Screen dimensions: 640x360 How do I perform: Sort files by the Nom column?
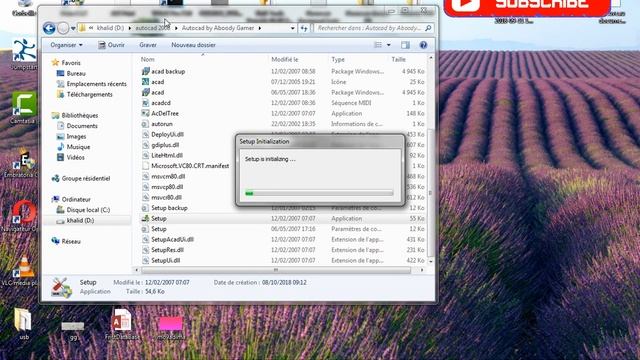(147, 60)
